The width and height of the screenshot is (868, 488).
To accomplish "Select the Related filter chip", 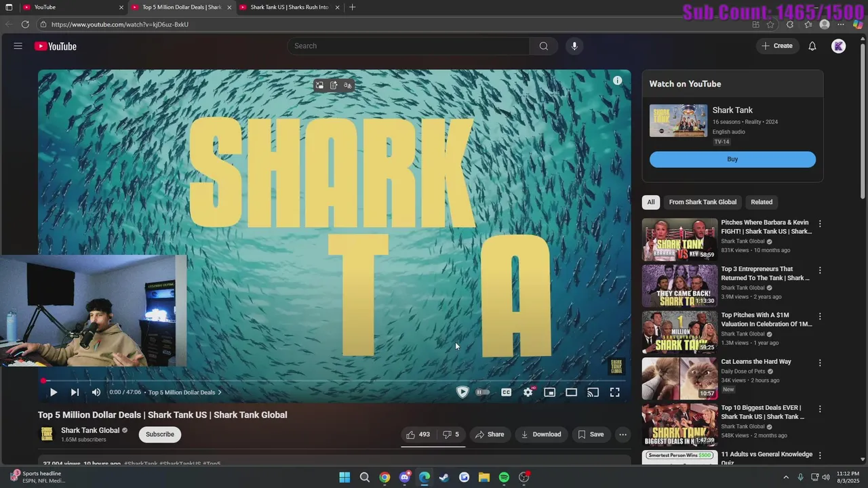I will 762,202.
